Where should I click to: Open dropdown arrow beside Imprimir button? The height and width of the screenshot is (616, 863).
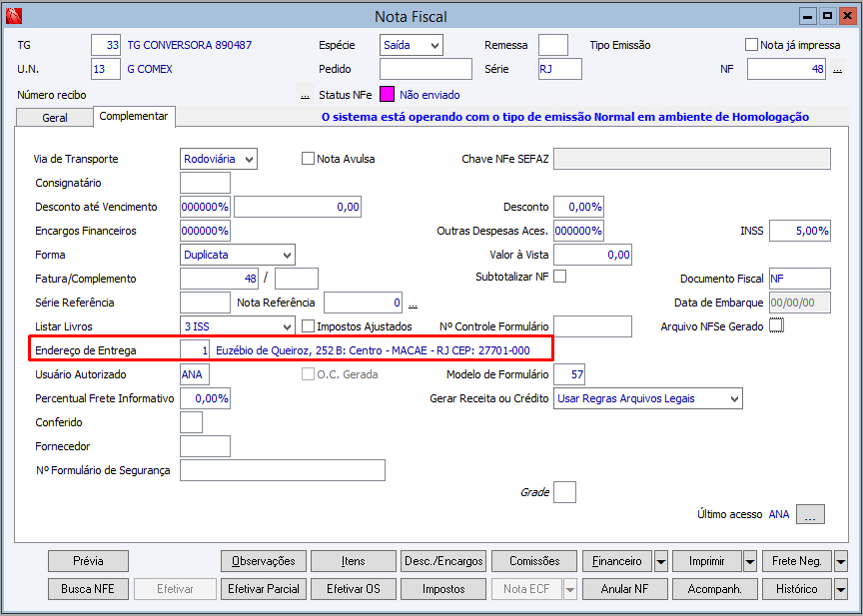750,561
